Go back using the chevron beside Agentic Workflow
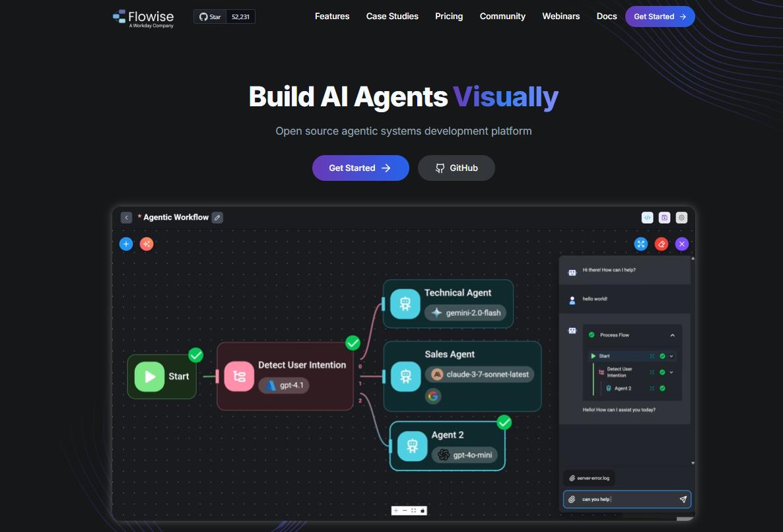This screenshot has height=532, width=783. 126,218
